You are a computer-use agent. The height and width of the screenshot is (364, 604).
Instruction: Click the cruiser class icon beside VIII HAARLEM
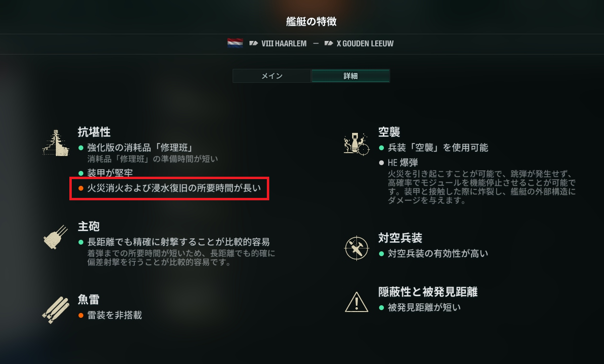pos(254,43)
